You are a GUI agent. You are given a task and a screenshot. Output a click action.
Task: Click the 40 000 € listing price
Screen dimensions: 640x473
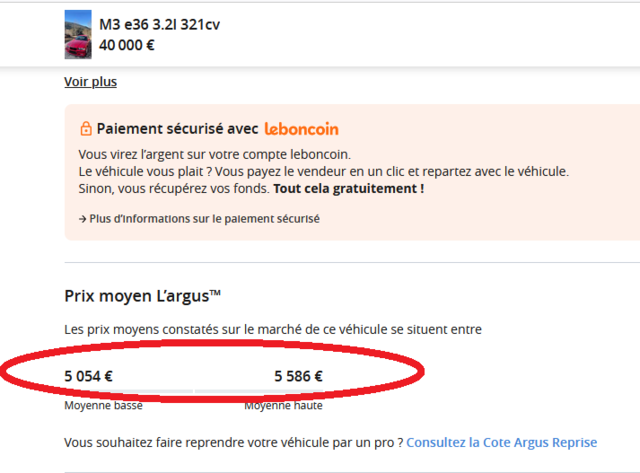[127, 45]
